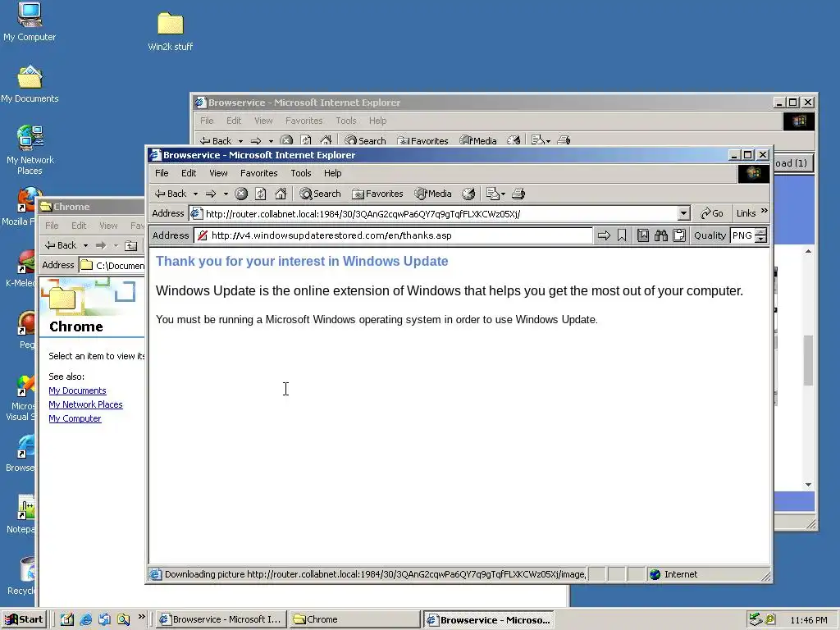
Task: Open Help menu in background IE window
Action: coord(377,121)
